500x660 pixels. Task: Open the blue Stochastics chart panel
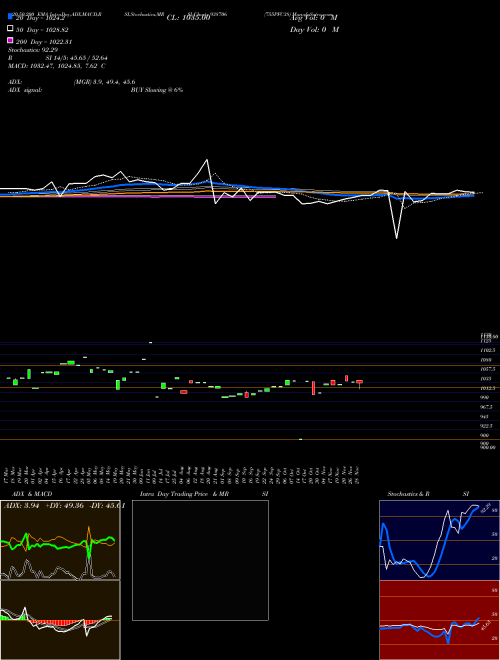439,540
